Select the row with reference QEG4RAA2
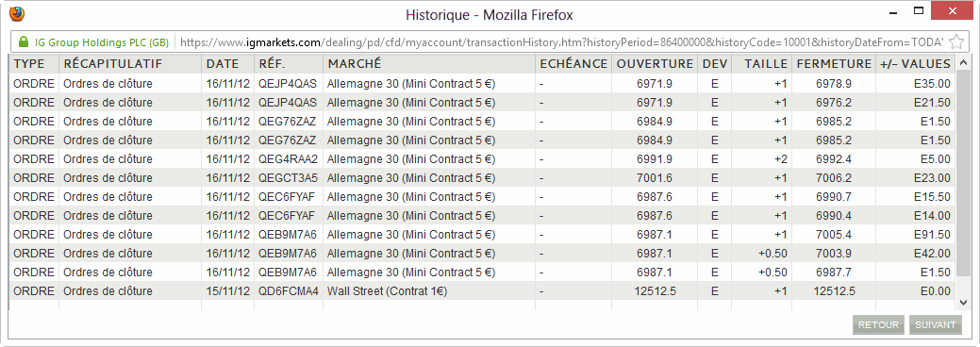This screenshot has height=347, width=980. click(482, 158)
